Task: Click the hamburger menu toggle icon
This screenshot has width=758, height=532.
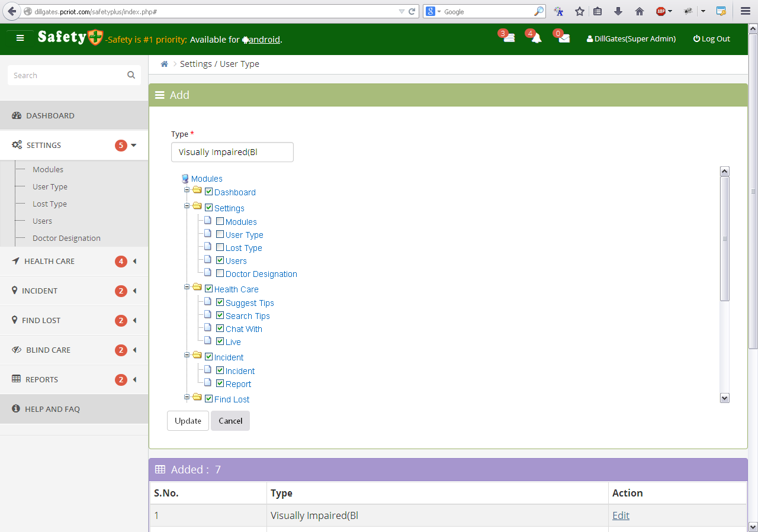Action: tap(20, 38)
